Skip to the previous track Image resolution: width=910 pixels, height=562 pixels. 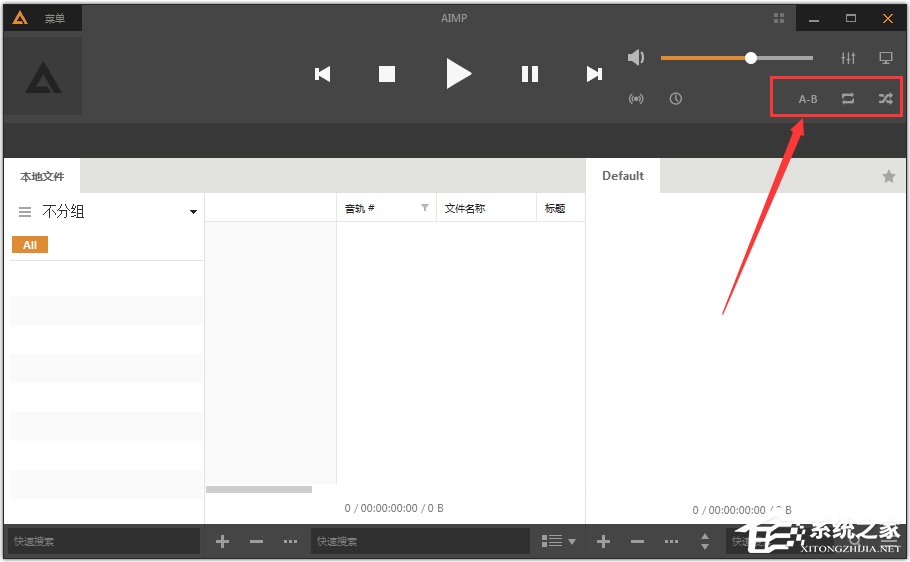[322, 74]
